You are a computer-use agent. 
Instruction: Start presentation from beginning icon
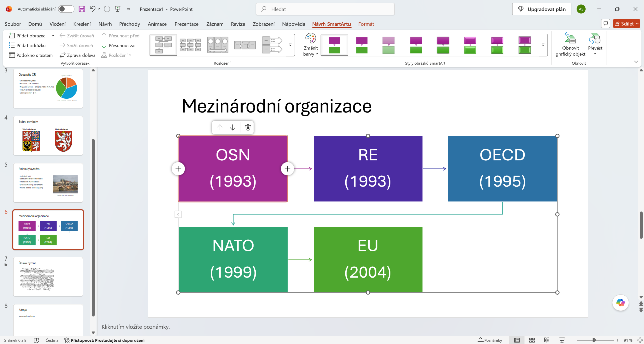(118, 9)
